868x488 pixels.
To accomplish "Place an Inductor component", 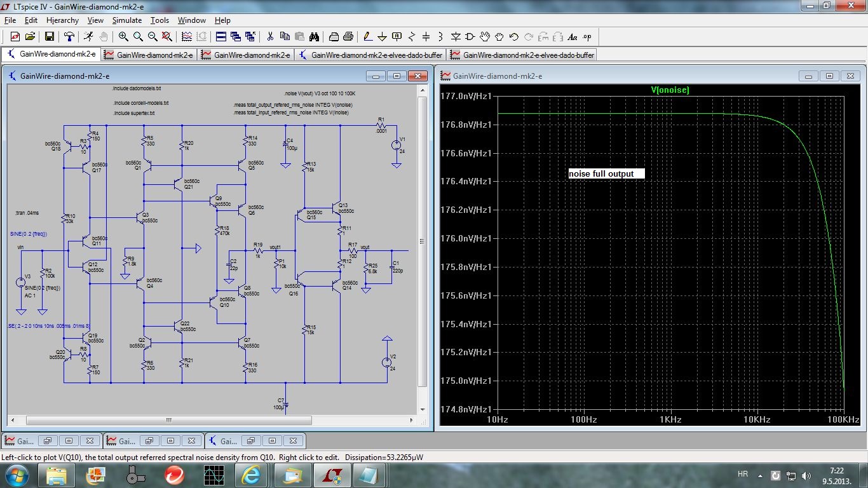I will coord(441,36).
